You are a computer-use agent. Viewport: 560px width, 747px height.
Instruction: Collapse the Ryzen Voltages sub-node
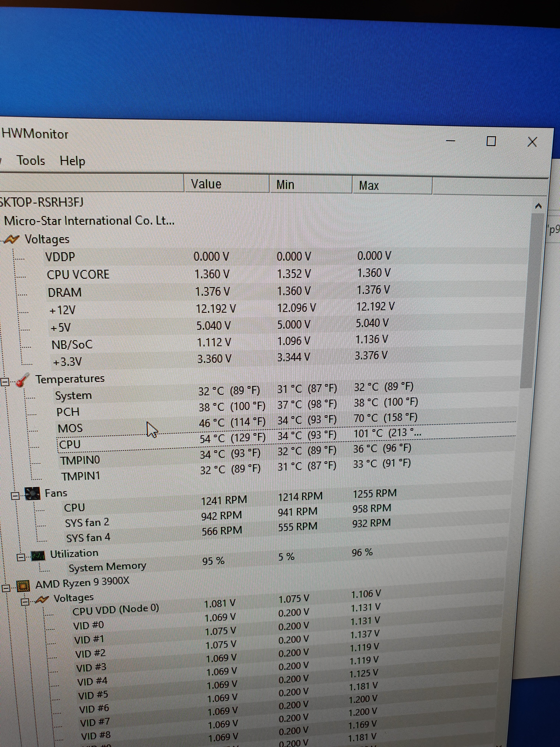coord(25,601)
